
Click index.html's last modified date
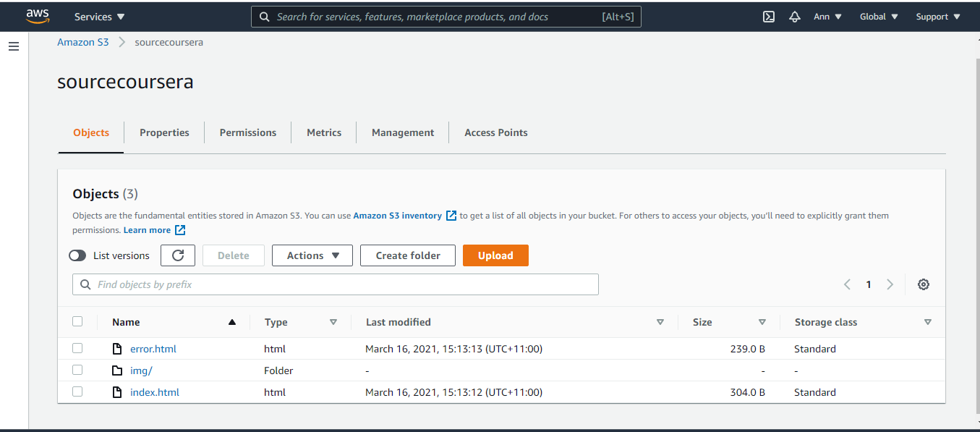click(x=453, y=392)
